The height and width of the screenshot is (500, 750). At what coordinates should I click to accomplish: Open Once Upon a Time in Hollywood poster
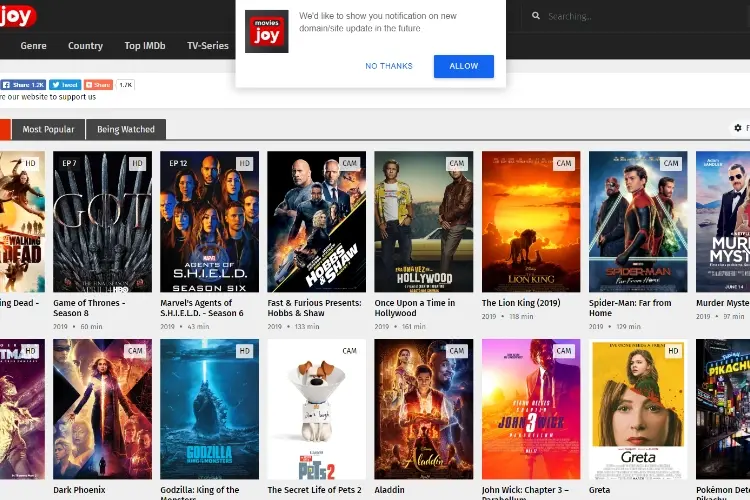pos(424,222)
